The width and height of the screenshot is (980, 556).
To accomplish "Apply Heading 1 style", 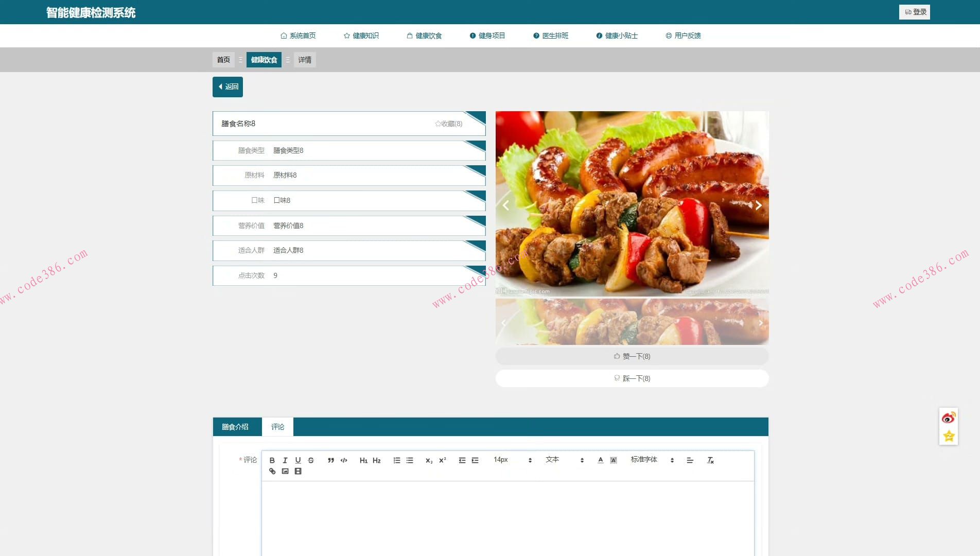I will pos(363,460).
